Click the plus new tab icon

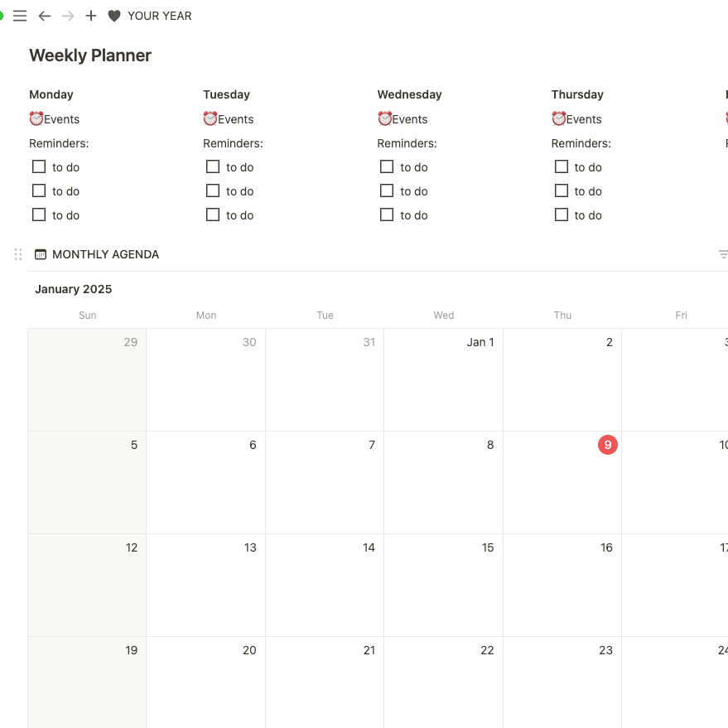(91, 16)
